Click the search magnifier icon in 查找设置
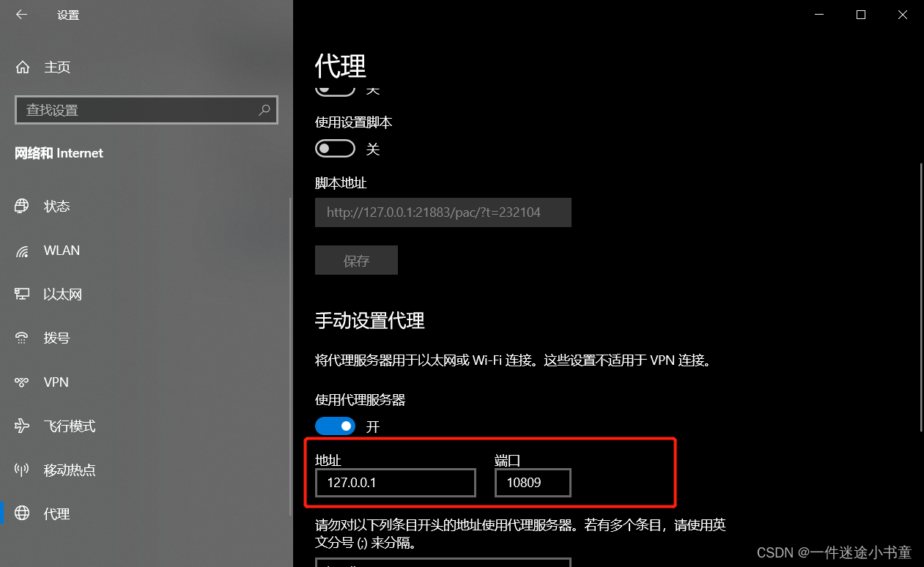 265,110
